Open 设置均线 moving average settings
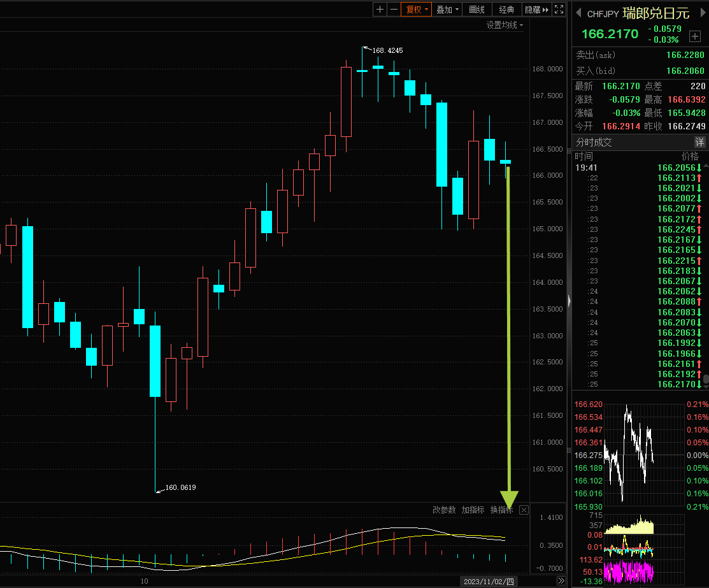This screenshot has width=709, height=588. (x=505, y=25)
